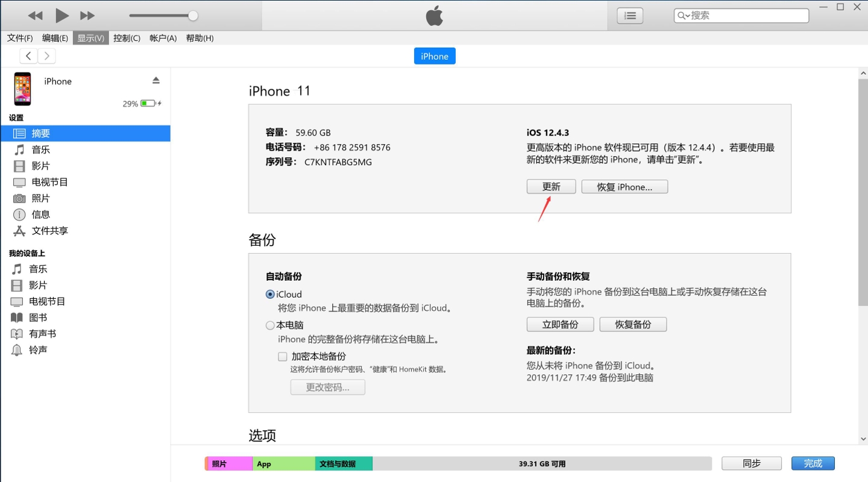The image size is (868, 482).
Task: Click the 立即备份 button
Action: (x=560, y=325)
